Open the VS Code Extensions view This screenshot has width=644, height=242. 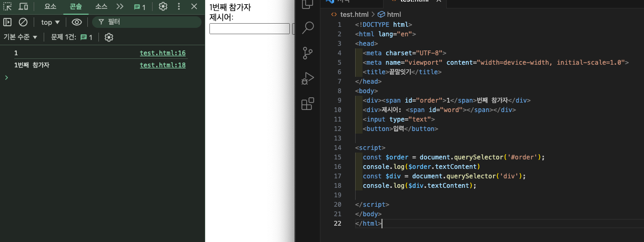point(308,104)
